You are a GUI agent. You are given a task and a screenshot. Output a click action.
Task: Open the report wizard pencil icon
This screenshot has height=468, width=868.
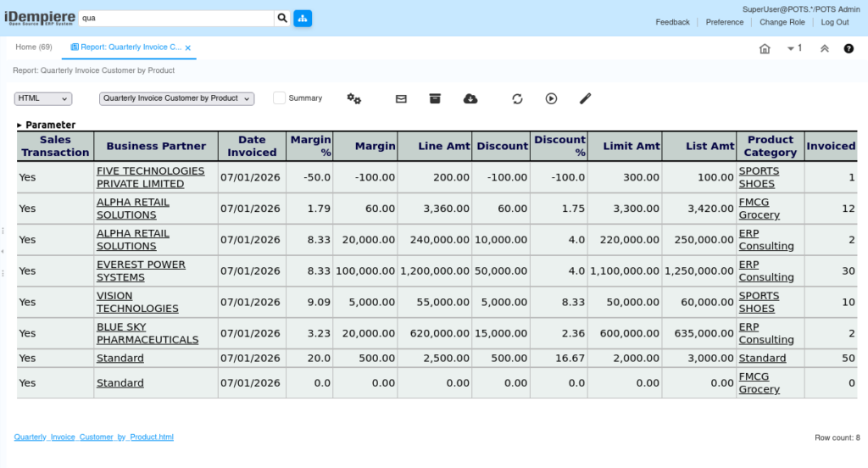point(585,98)
